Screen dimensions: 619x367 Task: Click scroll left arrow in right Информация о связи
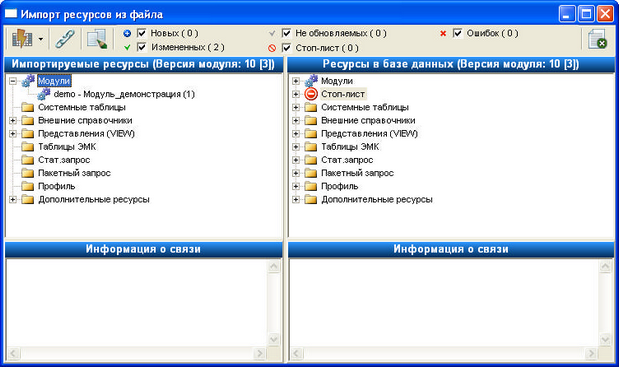click(x=297, y=353)
